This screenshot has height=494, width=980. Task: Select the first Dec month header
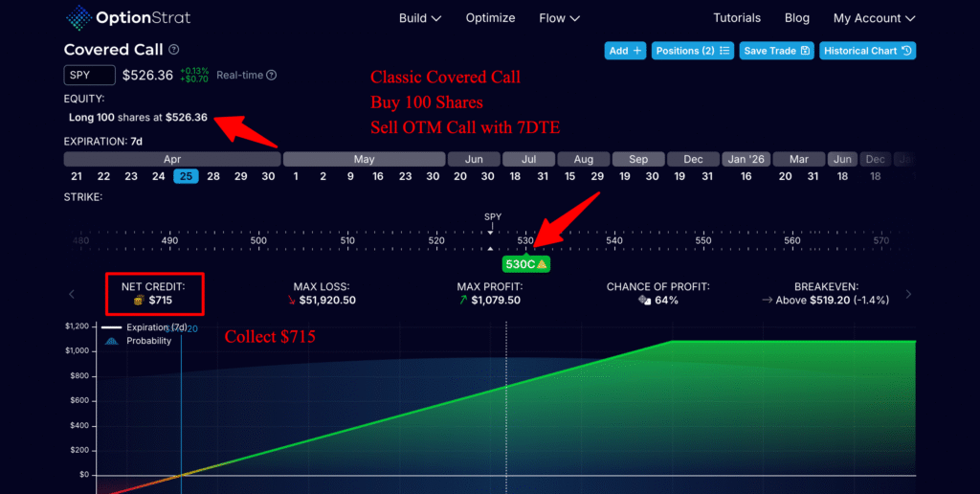[x=693, y=160]
